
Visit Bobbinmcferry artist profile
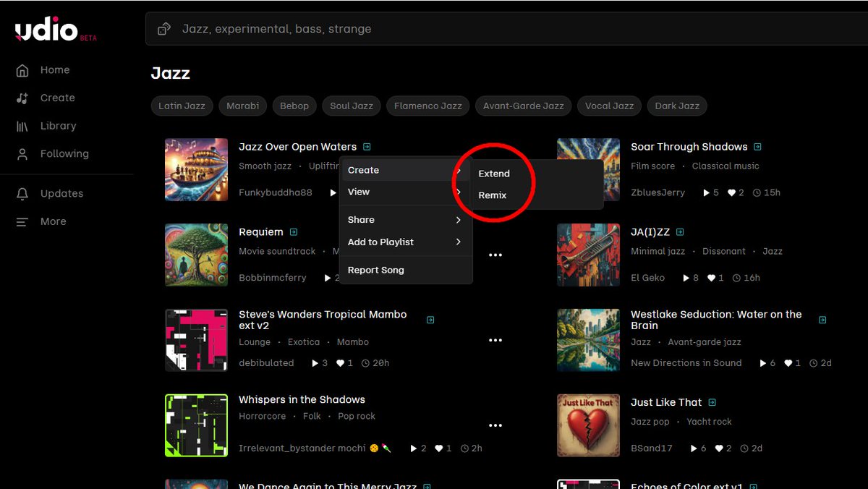273,278
